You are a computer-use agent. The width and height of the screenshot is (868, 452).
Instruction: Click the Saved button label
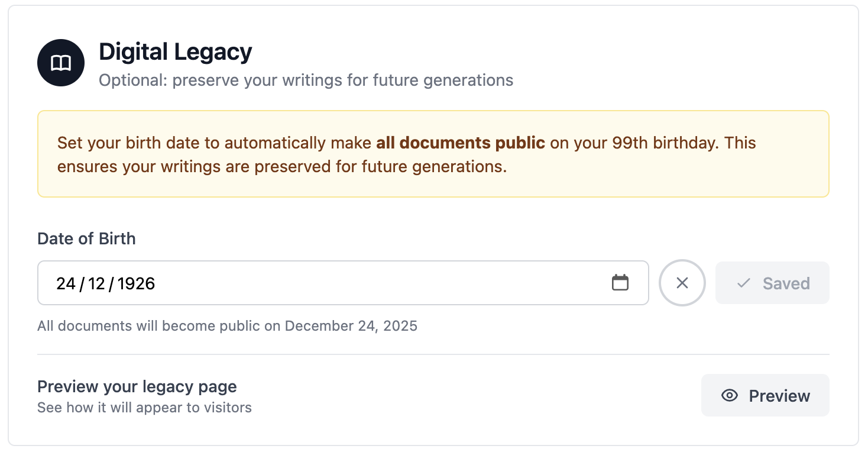[x=786, y=283]
